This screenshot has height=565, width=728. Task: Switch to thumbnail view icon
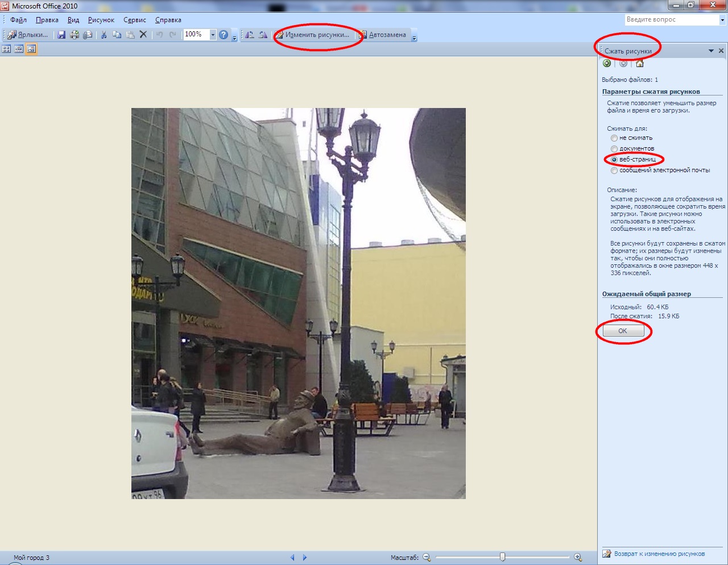pyautogui.click(x=7, y=49)
